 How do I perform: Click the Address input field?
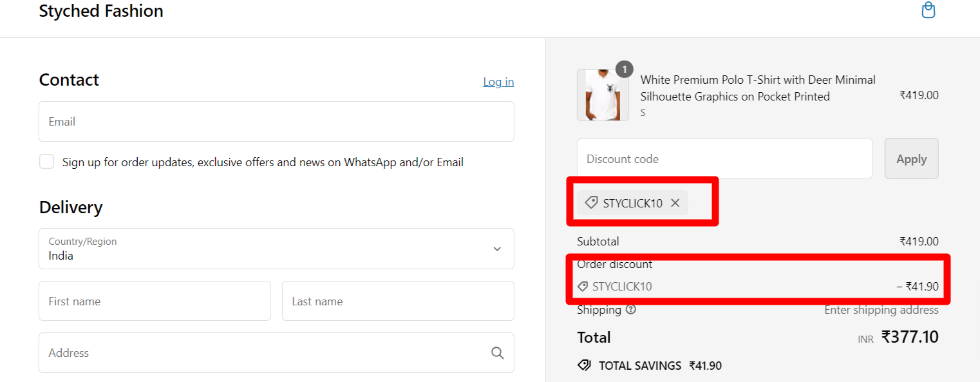point(264,353)
